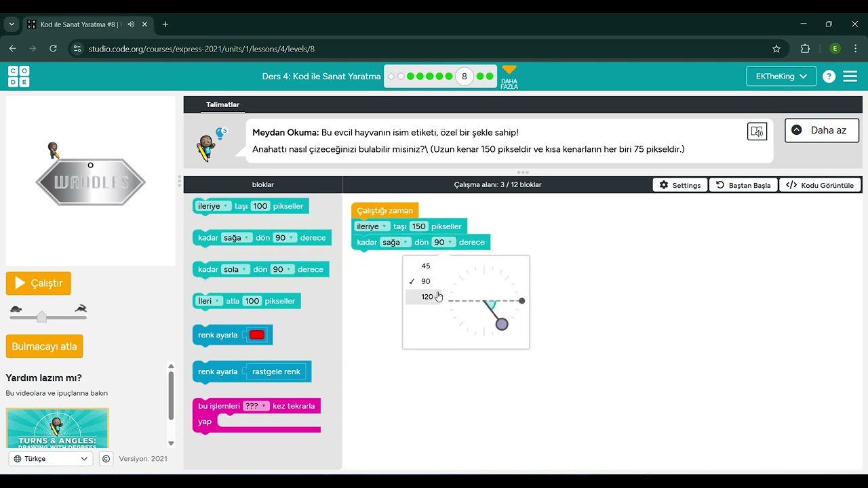Select the rastgele renk block
Viewport: 868px width, 488px height.
point(276,371)
